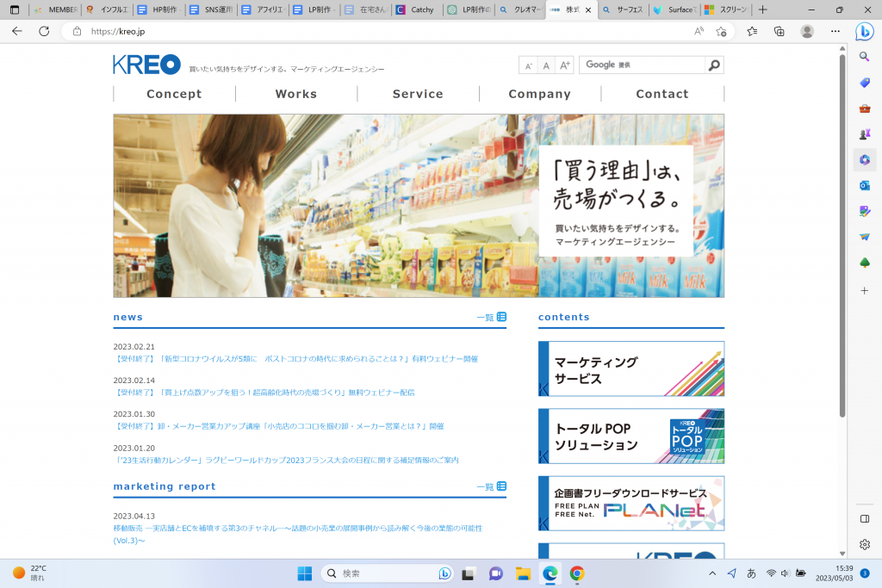Screen dimensions: 882x588
Task: Click the トータルPOPソリューション banner
Action: 630,436
